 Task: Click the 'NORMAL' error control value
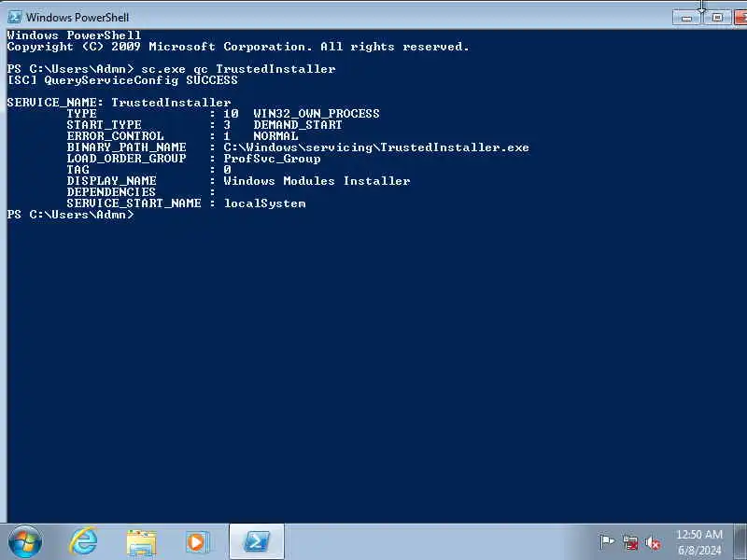[275, 136]
